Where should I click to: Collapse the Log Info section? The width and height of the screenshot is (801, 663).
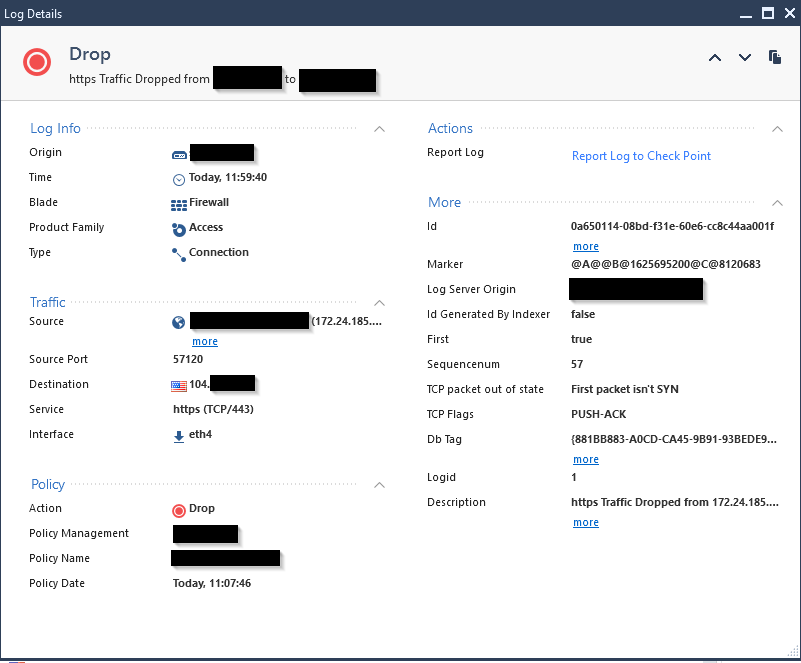(x=379, y=129)
